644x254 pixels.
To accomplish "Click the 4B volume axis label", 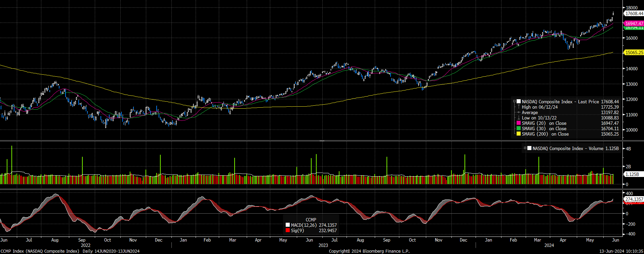I will pos(628,149).
